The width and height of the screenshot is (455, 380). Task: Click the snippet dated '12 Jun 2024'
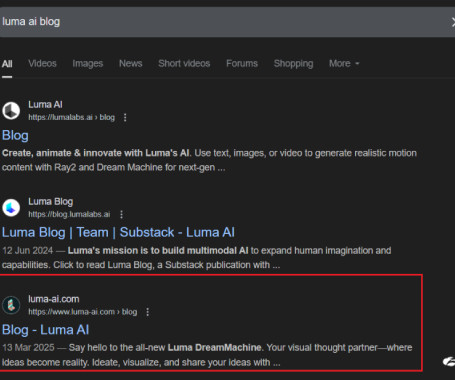pyautogui.click(x=197, y=258)
